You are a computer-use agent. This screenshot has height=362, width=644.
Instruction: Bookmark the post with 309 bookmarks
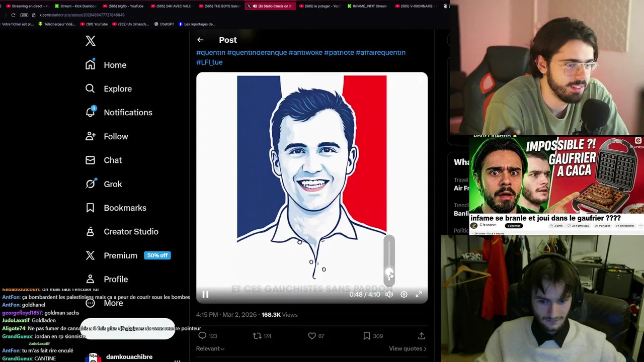373,336
